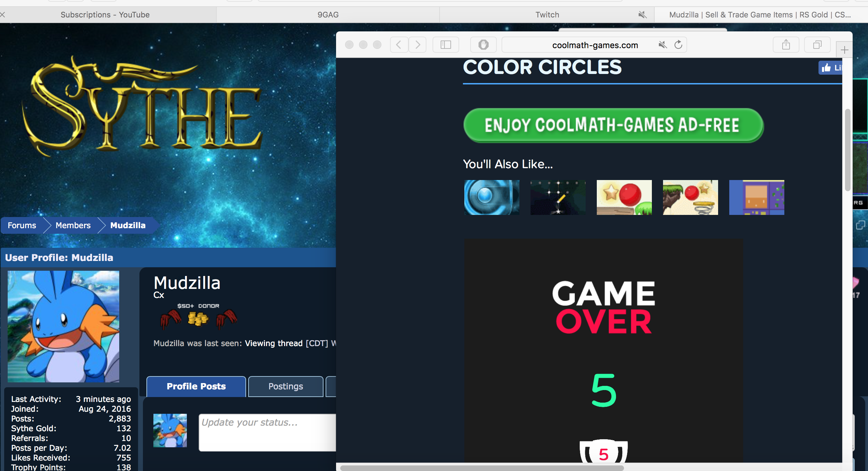
Task: Click the Game Over score 5
Action: click(x=604, y=390)
